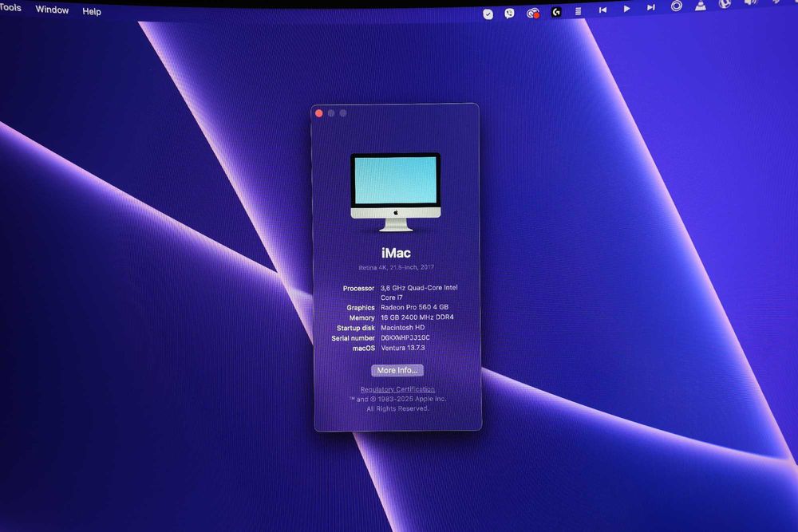Open the Logitech G Hub menu bar icon

click(556, 12)
